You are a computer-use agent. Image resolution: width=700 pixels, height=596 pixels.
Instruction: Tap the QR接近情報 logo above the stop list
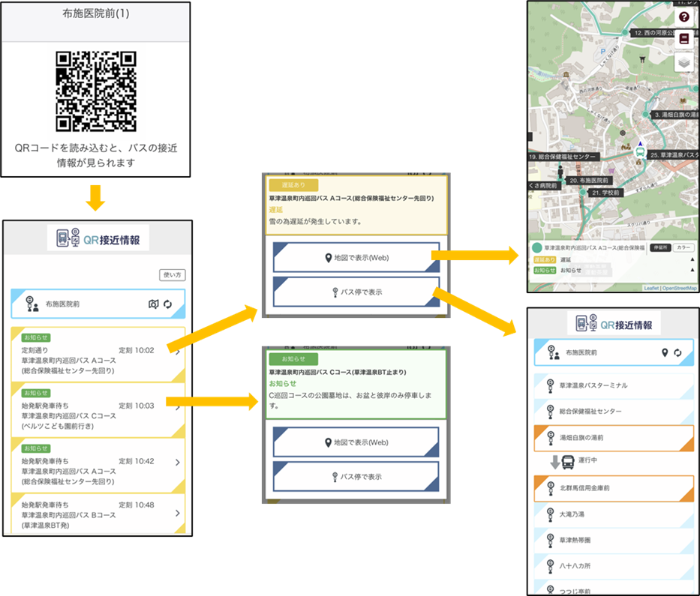614,323
